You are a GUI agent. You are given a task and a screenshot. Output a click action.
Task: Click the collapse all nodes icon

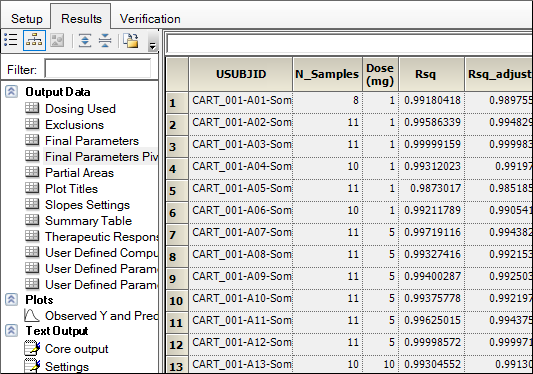pyautogui.click(x=105, y=40)
